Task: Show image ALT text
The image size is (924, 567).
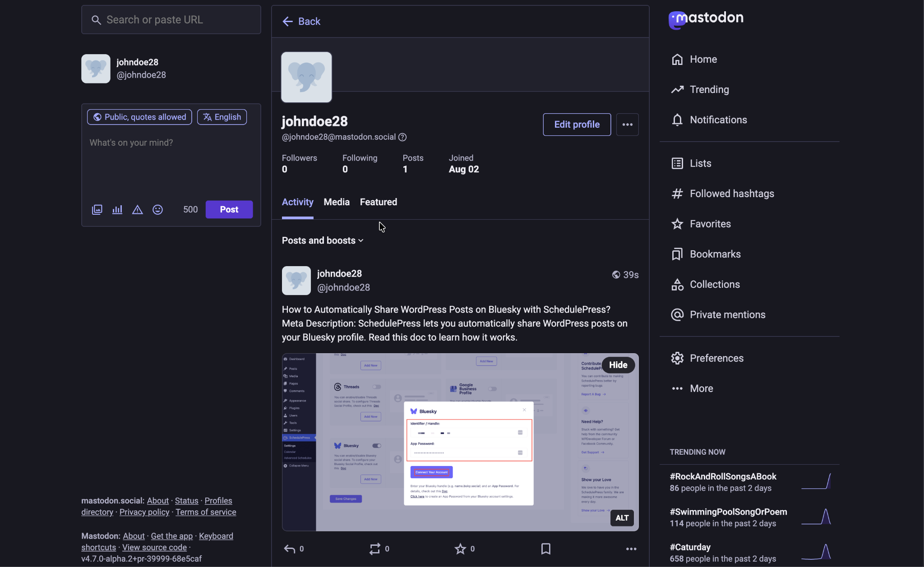Action: (622, 518)
